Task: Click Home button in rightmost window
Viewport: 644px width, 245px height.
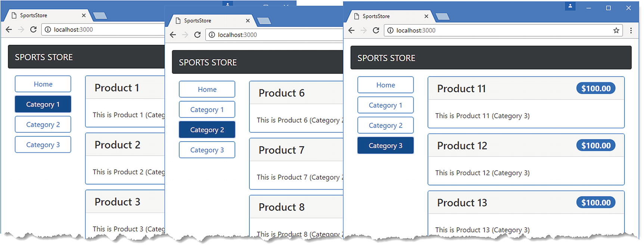Action: tap(385, 85)
